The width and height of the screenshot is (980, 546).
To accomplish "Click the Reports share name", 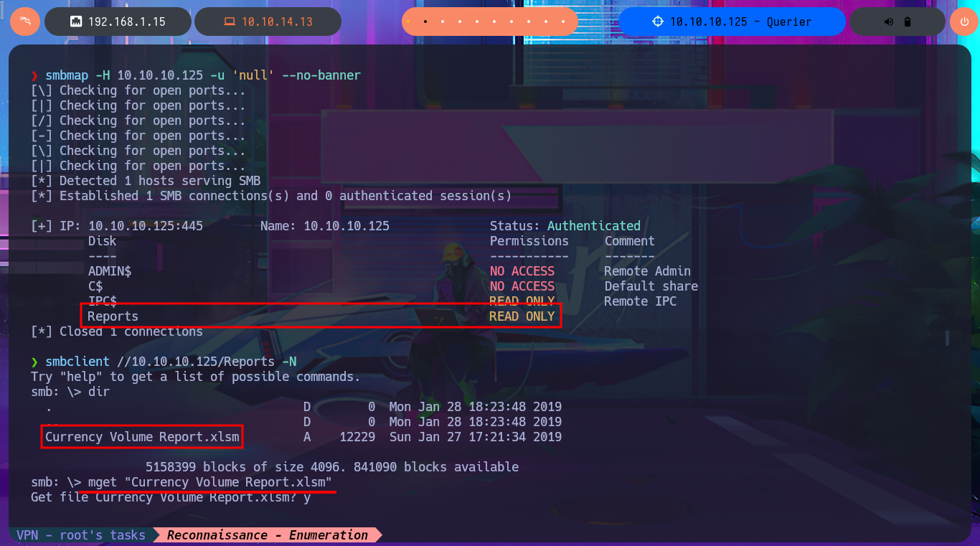I will (113, 316).
